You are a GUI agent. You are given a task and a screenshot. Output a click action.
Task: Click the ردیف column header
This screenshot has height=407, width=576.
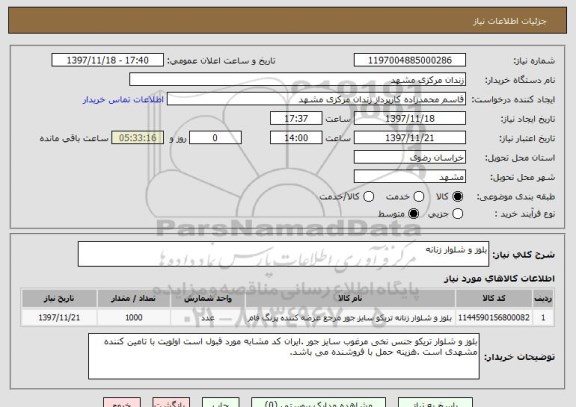click(543, 298)
